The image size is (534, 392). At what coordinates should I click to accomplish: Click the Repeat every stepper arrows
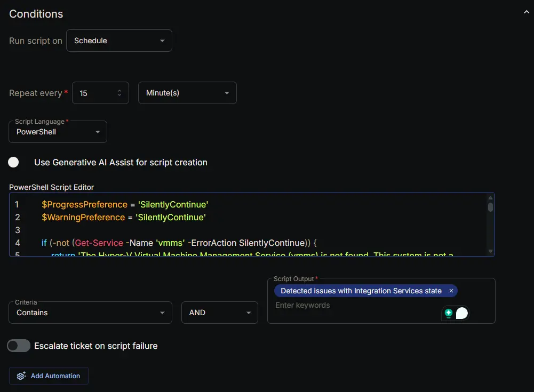(x=119, y=93)
